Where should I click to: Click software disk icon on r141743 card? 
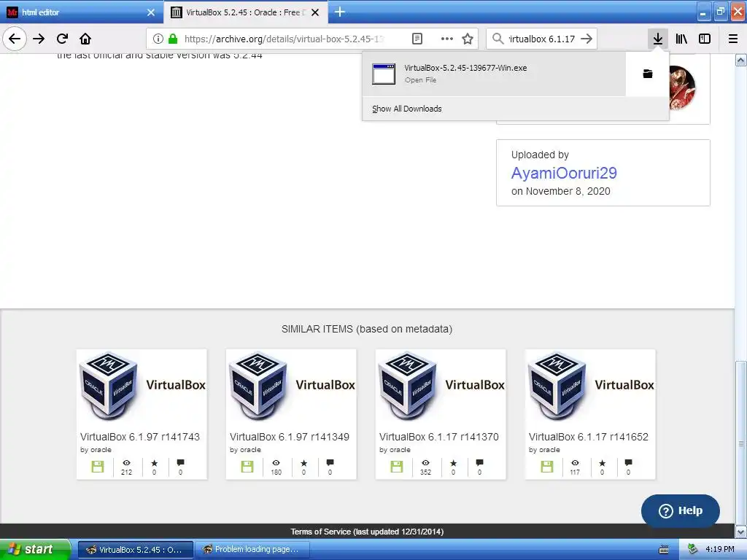(x=98, y=467)
